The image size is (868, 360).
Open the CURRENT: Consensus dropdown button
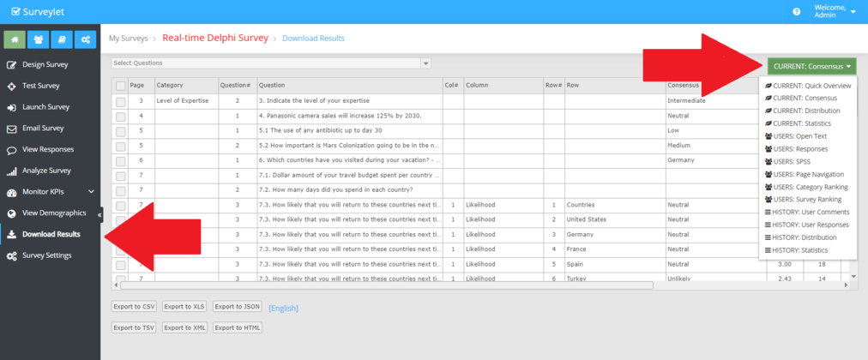(811, 66)
